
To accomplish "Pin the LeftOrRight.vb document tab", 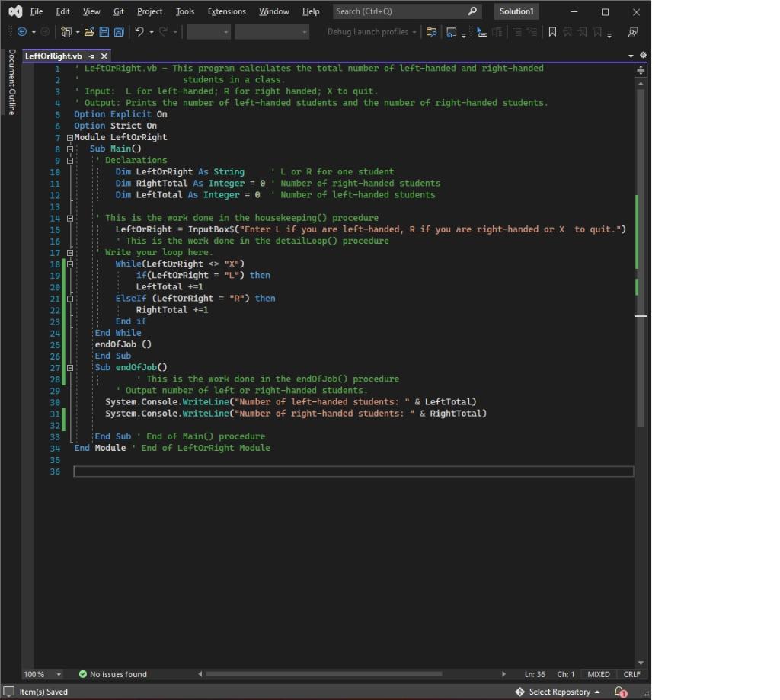I will pyautogui.click(x=91, y=56).
